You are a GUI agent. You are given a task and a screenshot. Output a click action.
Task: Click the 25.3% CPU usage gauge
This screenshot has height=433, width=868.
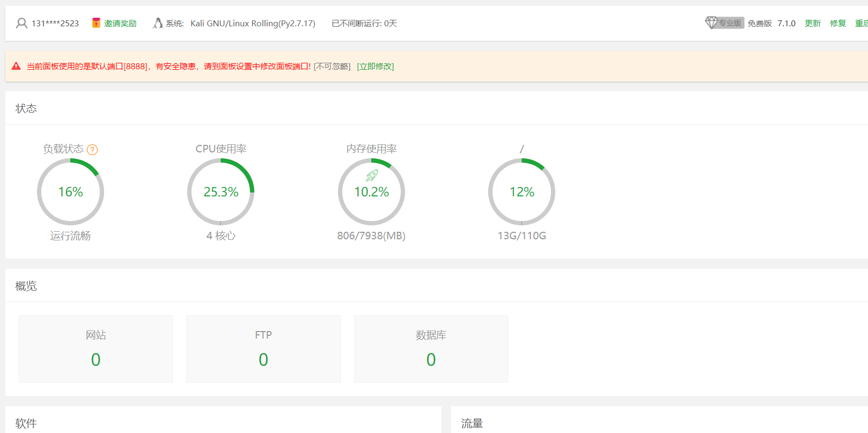(x=220, y=192)
